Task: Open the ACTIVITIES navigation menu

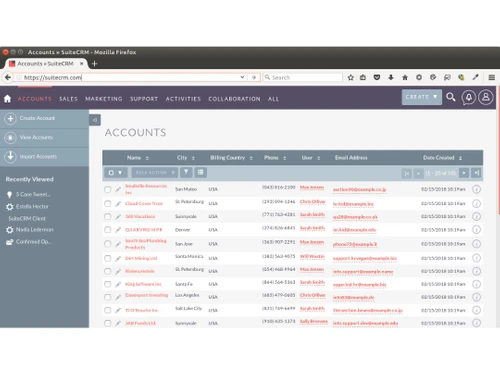Action: coord(183,99)
